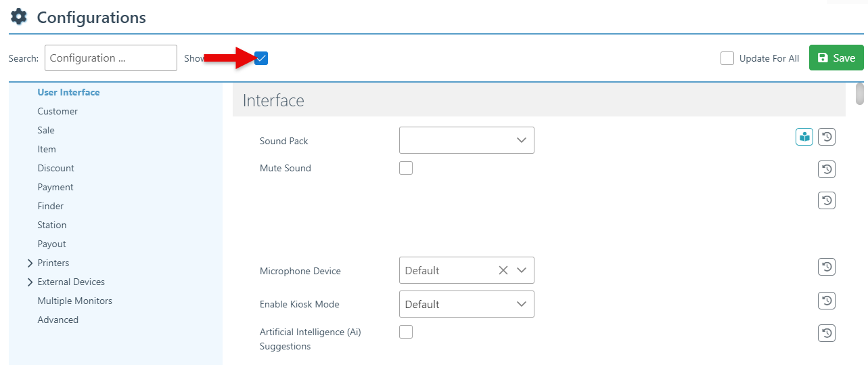Image resolution: width=868 pixels, height=365 pixels.
Task: Toggle the Mute Sound checkbox
Action: 406,168
